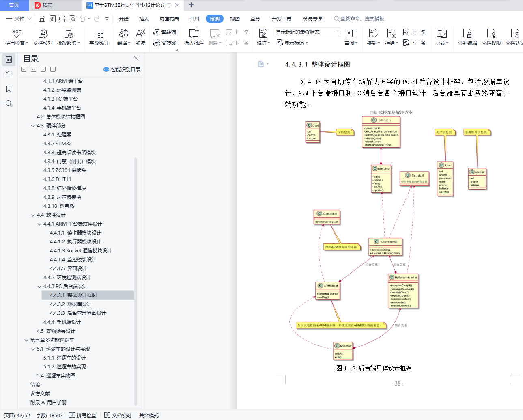523x420 pixels.
Task: Toggle 拼写检查 checkbox in status bar
Action: [82, 415]
